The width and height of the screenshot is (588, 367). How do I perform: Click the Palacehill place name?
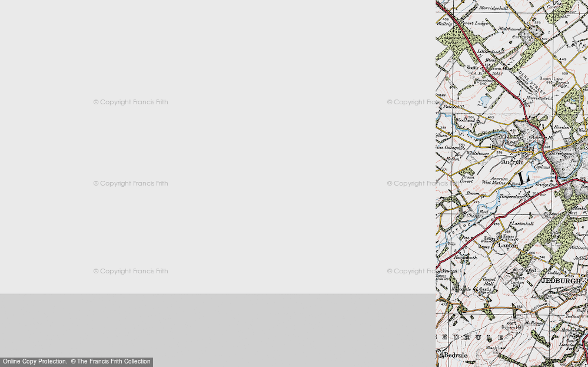(453, 107)
